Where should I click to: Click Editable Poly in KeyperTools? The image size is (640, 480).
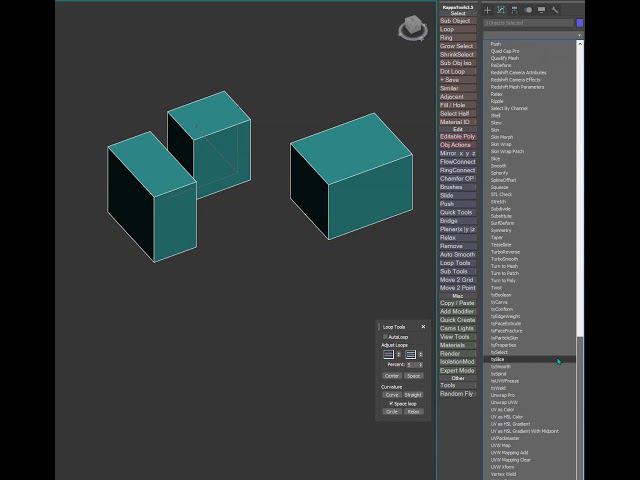458,137
